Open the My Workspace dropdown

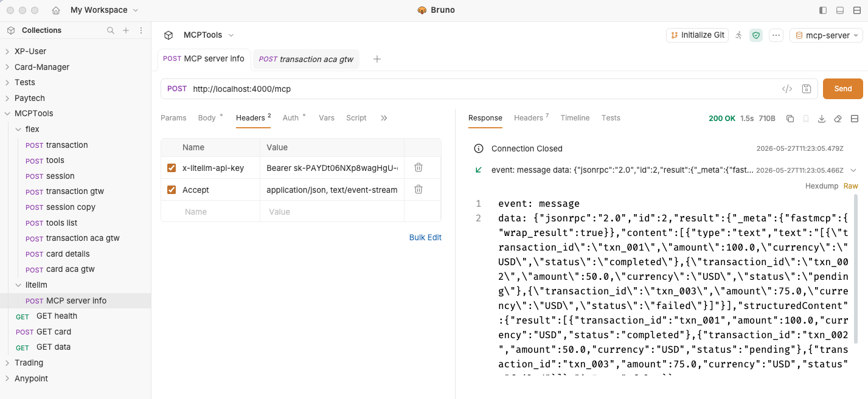click(x=105, y=10)
